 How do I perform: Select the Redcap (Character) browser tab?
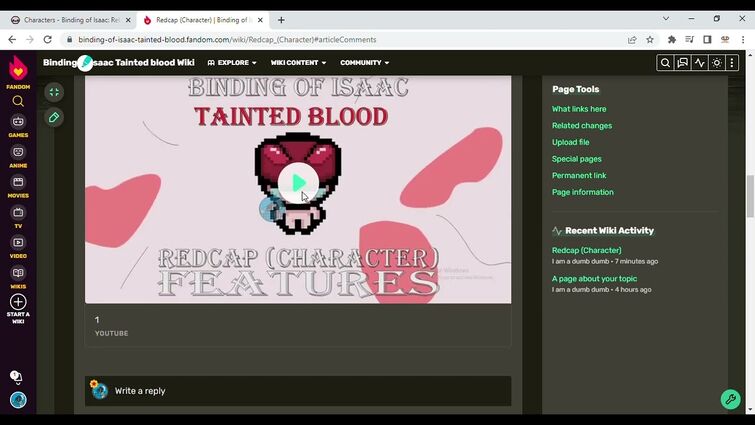196,20
